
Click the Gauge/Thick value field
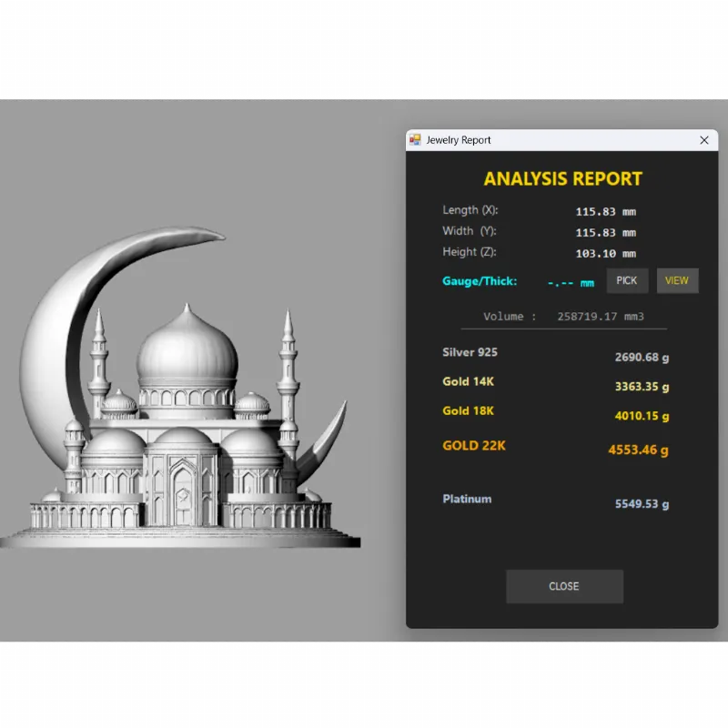[x=571, y=282]
